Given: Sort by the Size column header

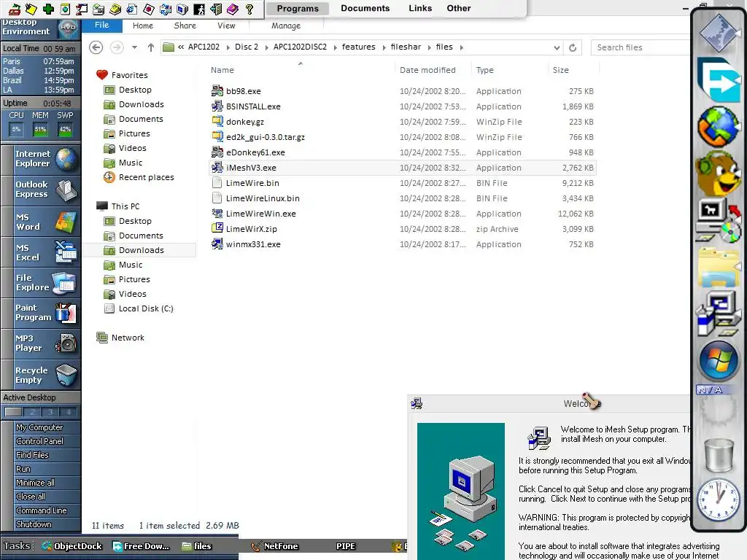Looking at the screenshot, I should (x=560, y=70).
